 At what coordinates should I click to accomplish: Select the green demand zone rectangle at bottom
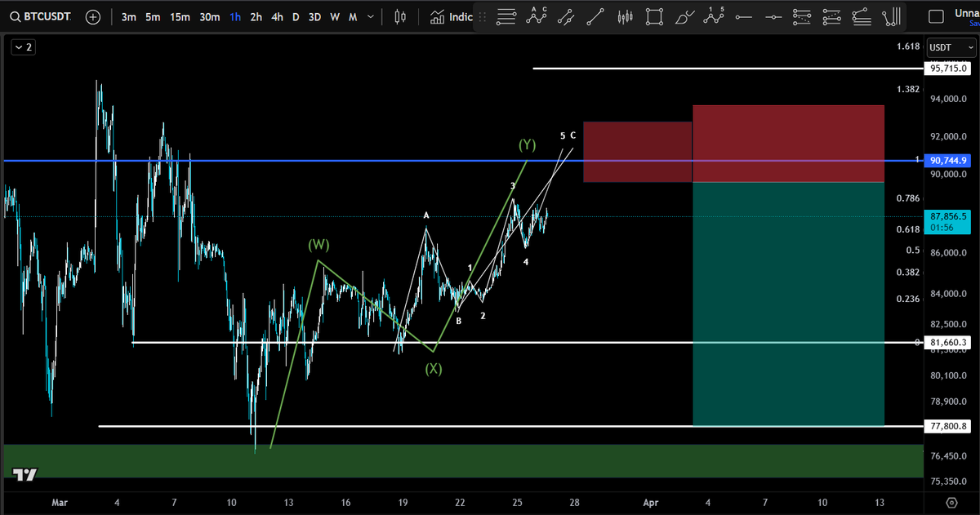click(462, 461)
